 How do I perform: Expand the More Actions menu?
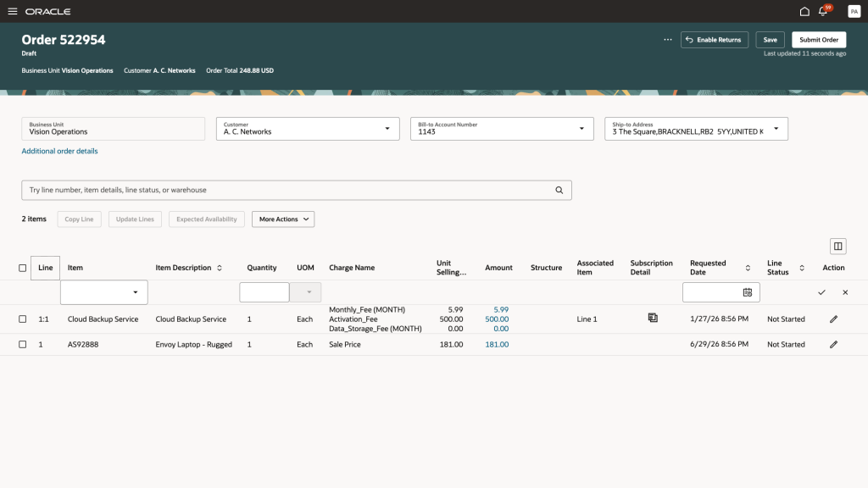coord(283,219)
